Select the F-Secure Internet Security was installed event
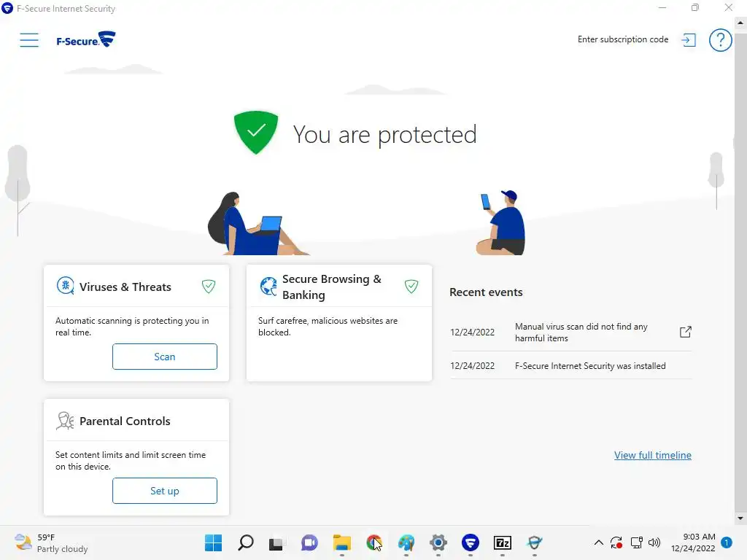Viewport: 747px width, 560px height. point(570,366)
